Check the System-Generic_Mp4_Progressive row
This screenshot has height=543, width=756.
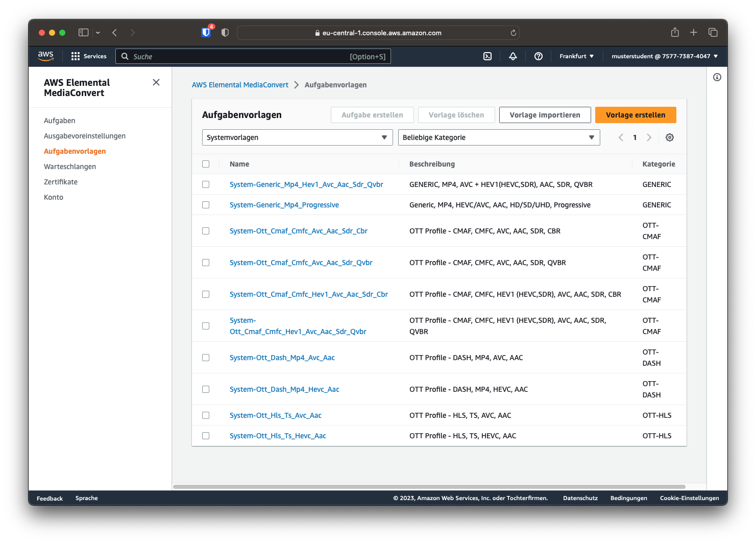point(206,205)
